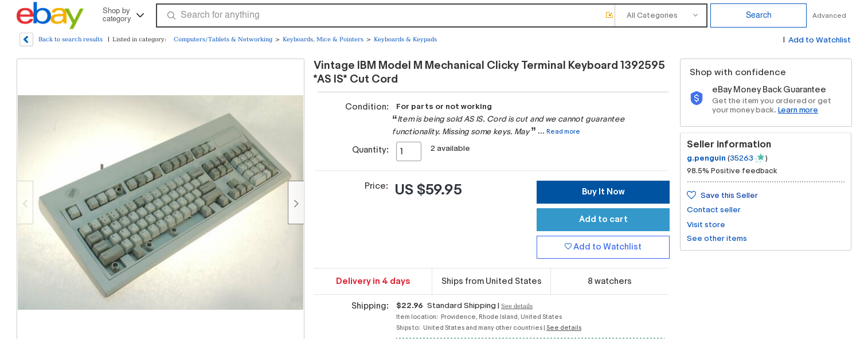
Task: Show the previous product image
Action: click(x=25, y=203)
